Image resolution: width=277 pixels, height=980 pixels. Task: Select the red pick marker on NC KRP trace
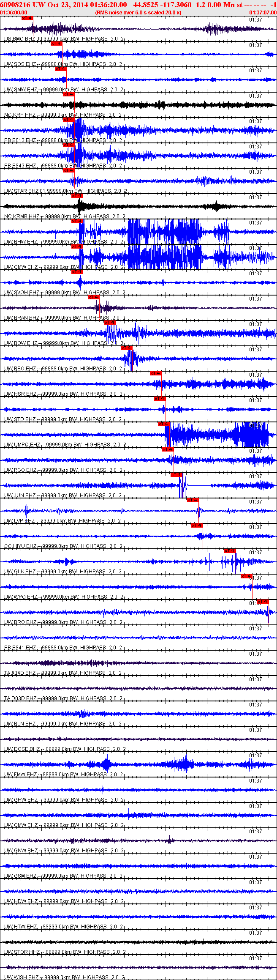click(x=69, y=94)
